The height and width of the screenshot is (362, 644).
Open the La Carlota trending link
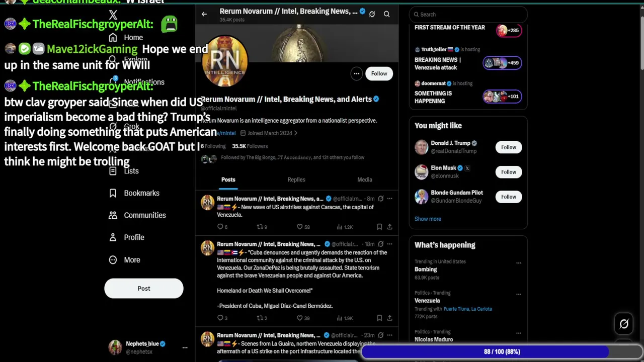click(x=482, y=309)
